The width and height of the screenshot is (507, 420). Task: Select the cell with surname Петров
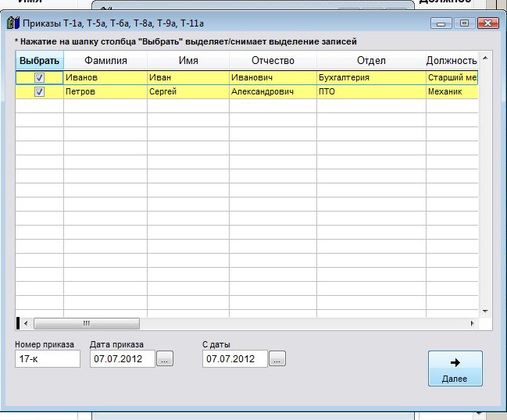105,92
